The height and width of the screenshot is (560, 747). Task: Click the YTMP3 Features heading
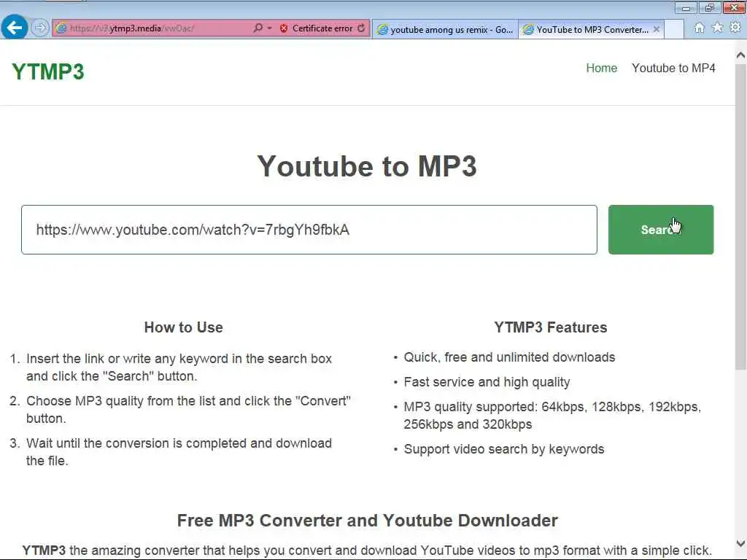click(x=550, y=327)
